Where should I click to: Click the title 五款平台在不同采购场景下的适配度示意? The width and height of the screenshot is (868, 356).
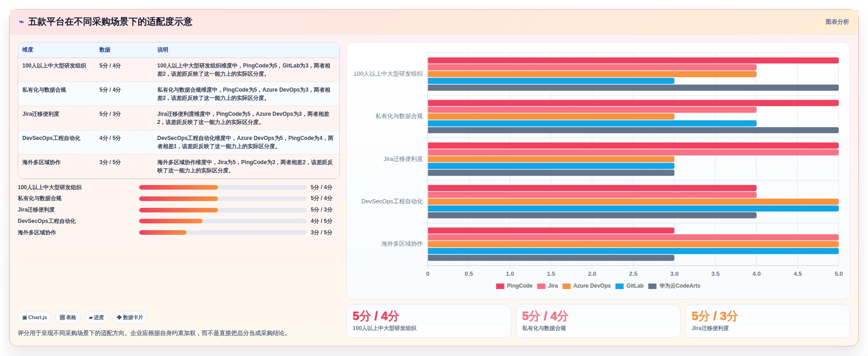point(110,22)
